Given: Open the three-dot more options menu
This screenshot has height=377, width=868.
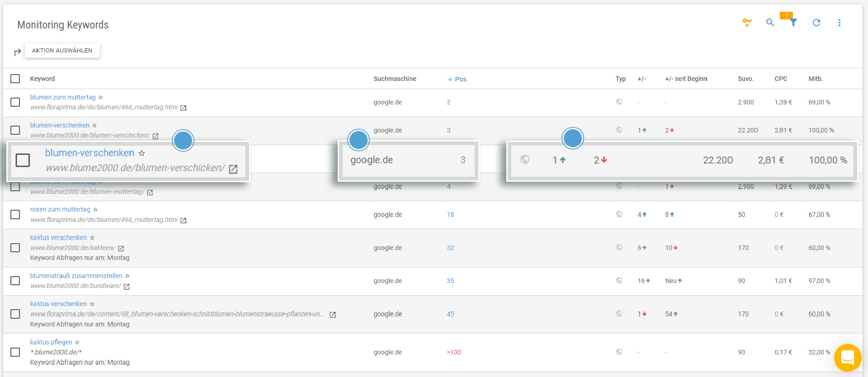Looking at the screenshot, I should click(839, 23).
